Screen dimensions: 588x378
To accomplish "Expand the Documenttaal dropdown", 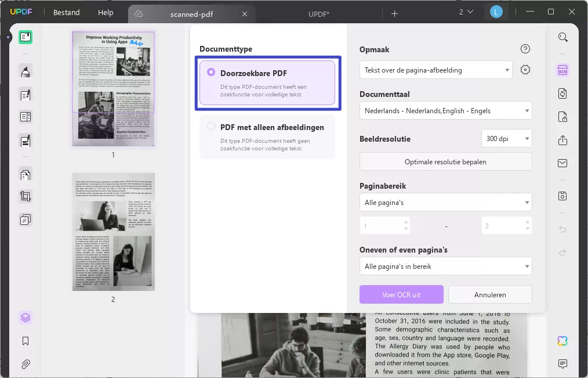I will (445, 110).
